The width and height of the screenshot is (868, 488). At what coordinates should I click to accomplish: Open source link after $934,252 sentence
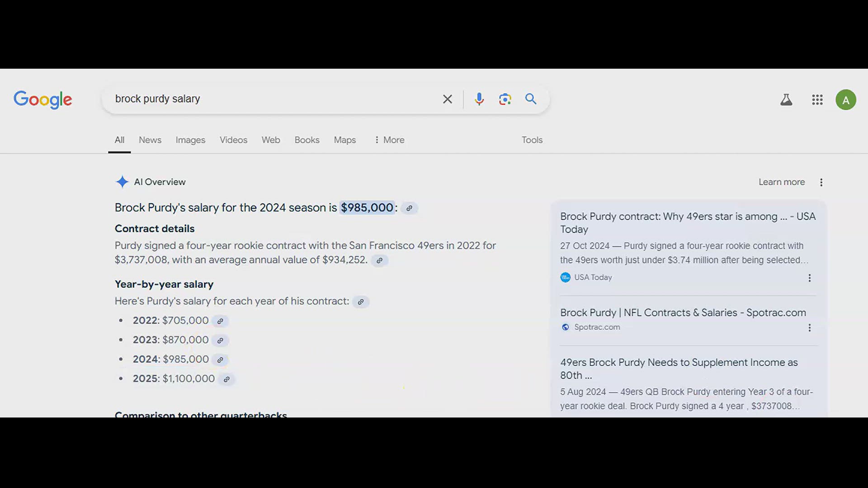pos(379,260)
